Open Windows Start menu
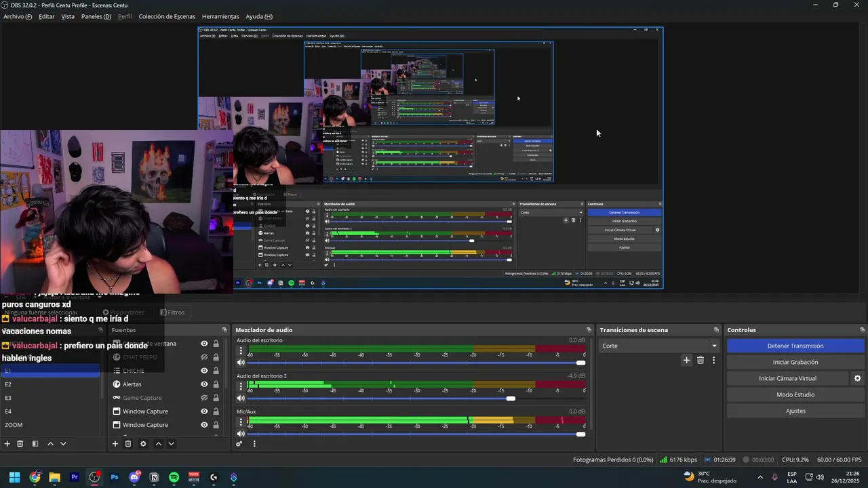 (14, 477)
